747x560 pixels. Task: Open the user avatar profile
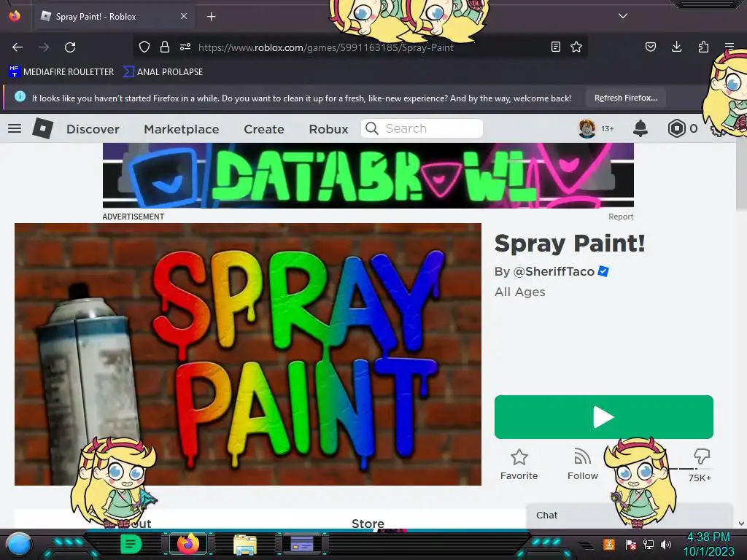[x=587, y=128]
